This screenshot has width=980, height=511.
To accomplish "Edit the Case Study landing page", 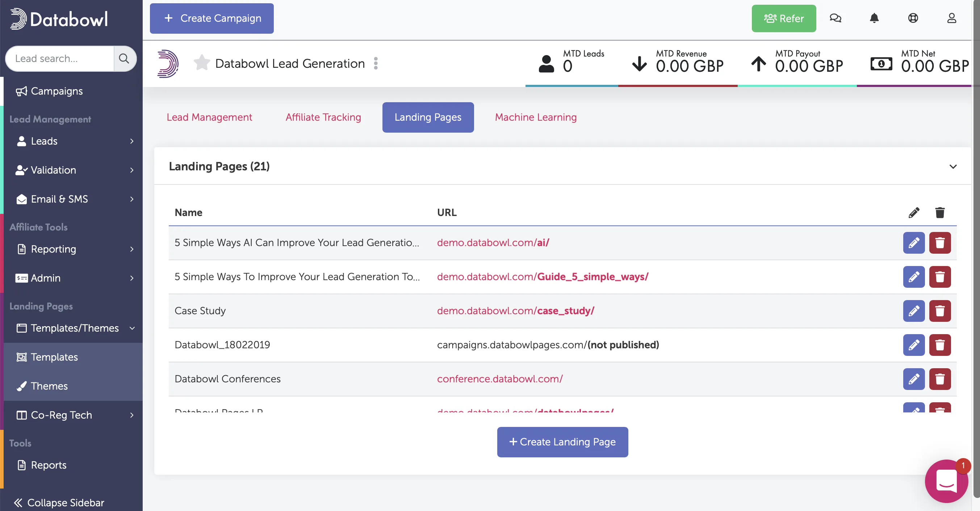I will coord(914,311).
